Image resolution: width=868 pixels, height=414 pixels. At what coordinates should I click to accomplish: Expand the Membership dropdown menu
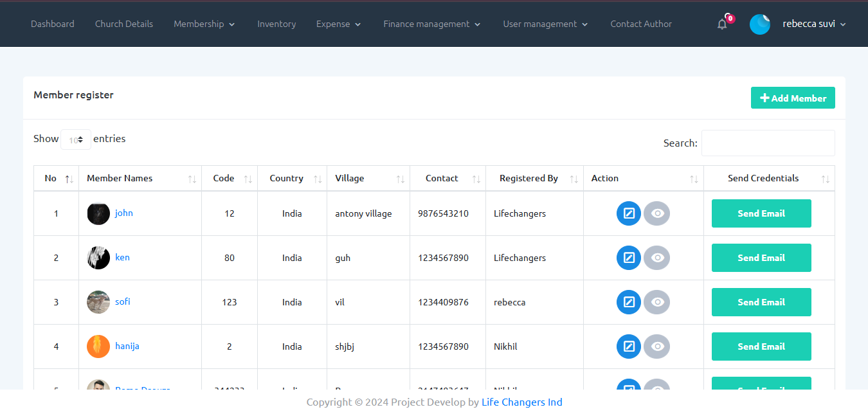[x=204, y=24]
